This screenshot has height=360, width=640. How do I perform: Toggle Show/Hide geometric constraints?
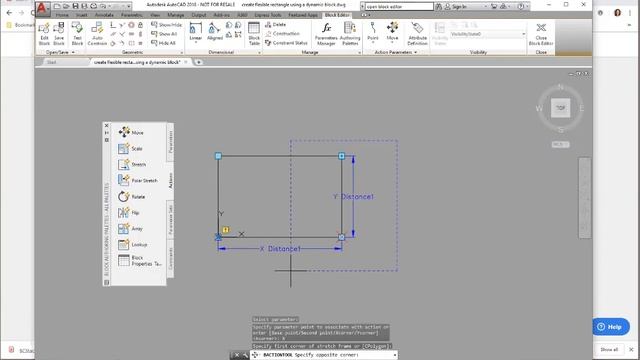click(167, 24)
